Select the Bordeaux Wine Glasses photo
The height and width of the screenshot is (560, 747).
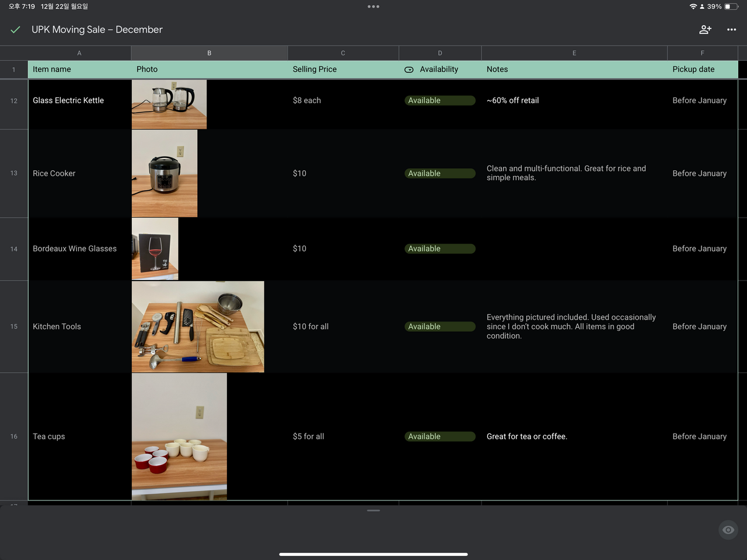click(155, 249)
